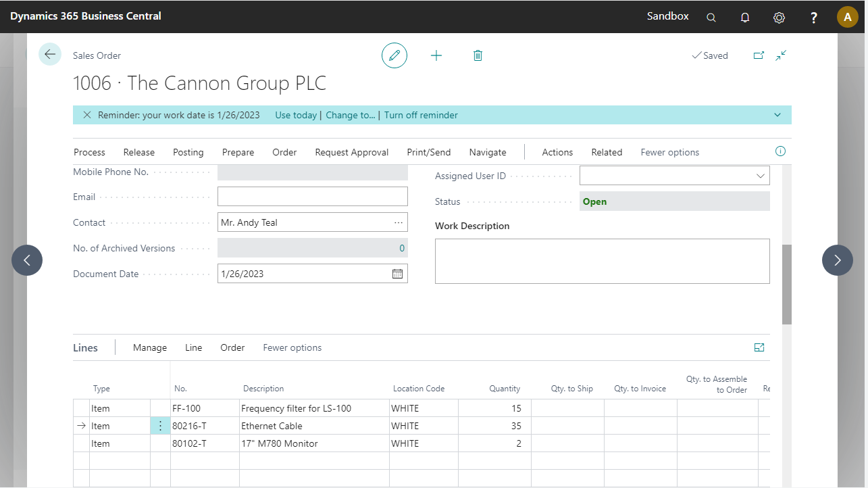Click the Frequency filter for LS-100 description
This screenshot has width=868, height=488.
[x=314, y=408]
